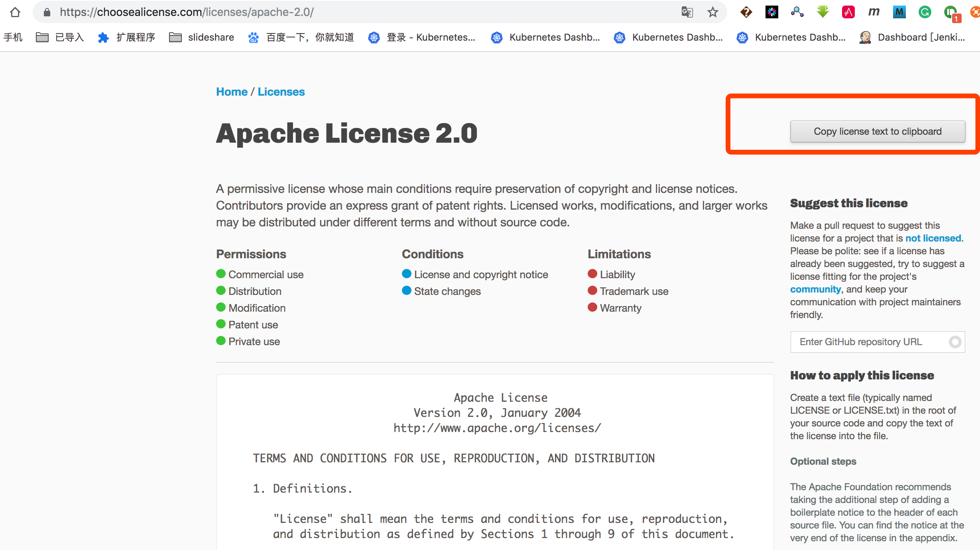Open the 登录 - Kubernetes bookmark
980x550 pixels.
pos(421,37)
